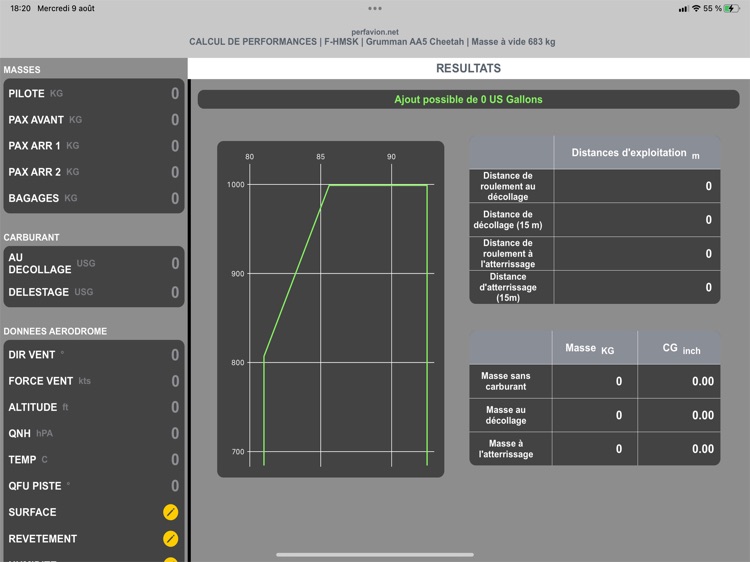Tap 'Distance de décollage (15 m)' row
Image resolution: width=750 pixels, height=562 pixels.
(595, 220)
